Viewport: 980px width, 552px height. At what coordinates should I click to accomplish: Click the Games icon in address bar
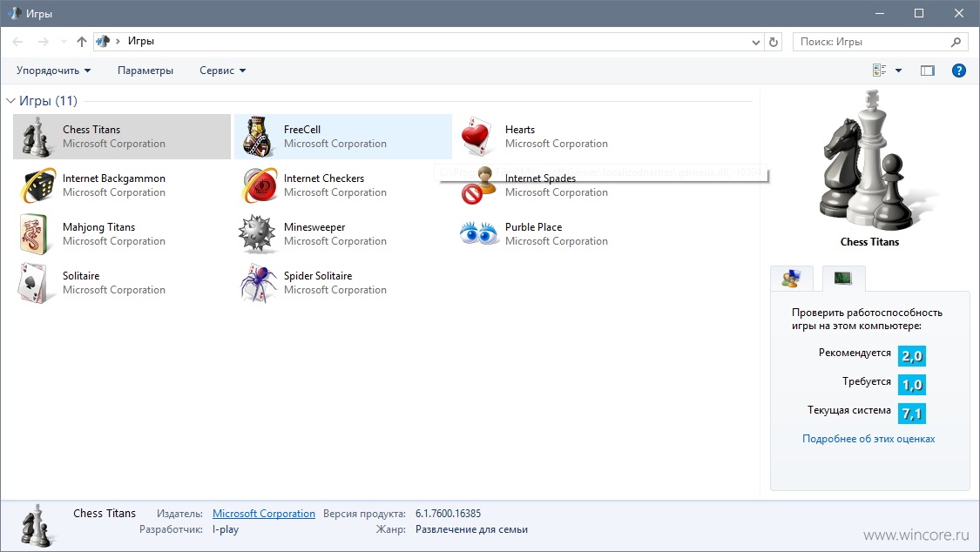pyautogui.click(x=103, y=41)
